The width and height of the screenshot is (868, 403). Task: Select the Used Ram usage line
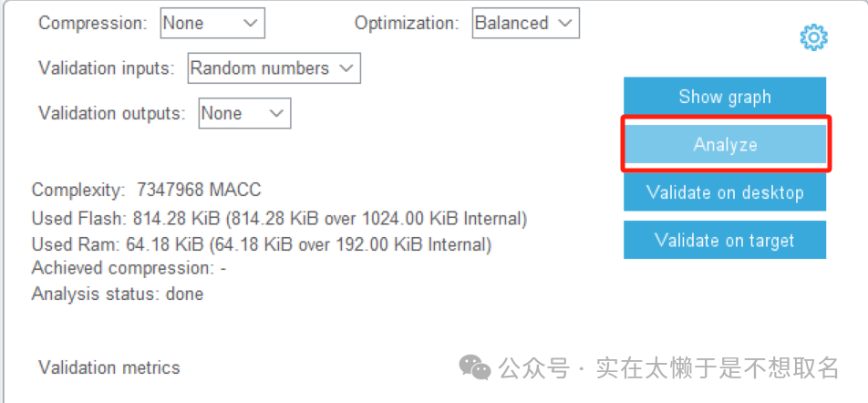tap(261, 244)
